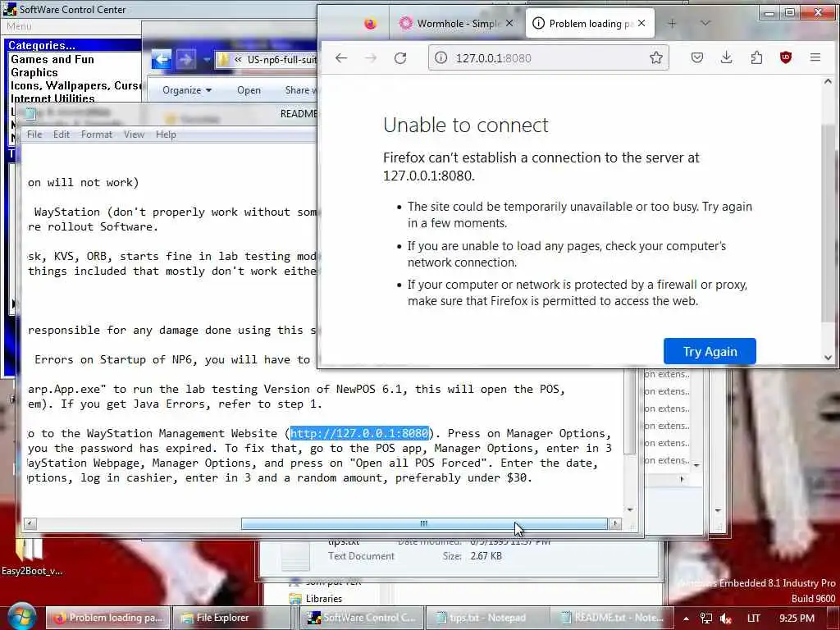Click Notepad horizontal scroll left arrow

click(30, 523)
